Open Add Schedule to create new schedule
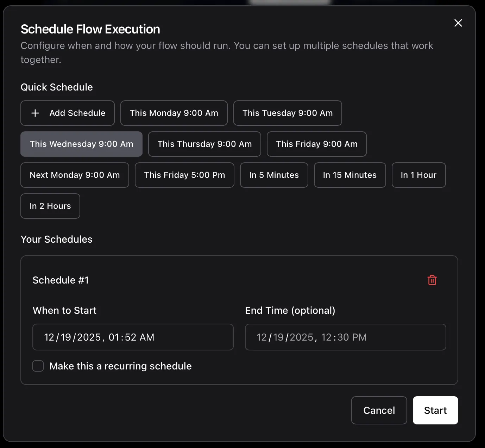The height and width of the screenshot is (448, 485). click(67, 113)
